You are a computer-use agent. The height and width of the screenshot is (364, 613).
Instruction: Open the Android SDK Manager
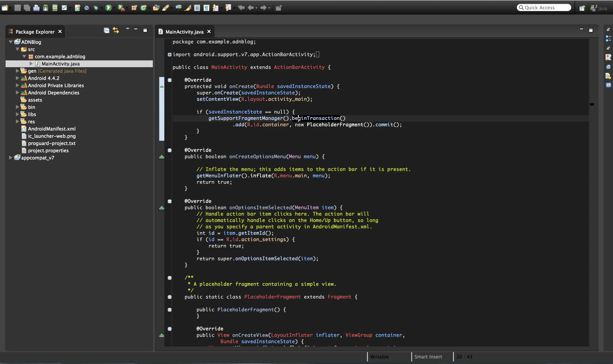click(x=45, y=8)
